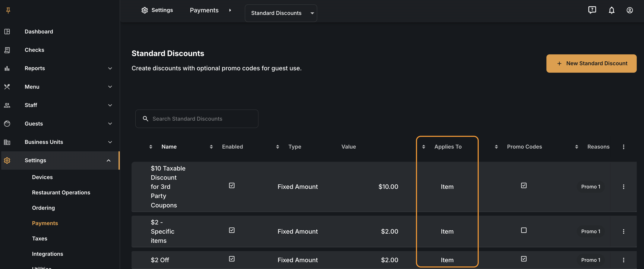Open row menu for $2 - Specific items
This screenshot has height=269, width=644.
click(x=624, y=231)
